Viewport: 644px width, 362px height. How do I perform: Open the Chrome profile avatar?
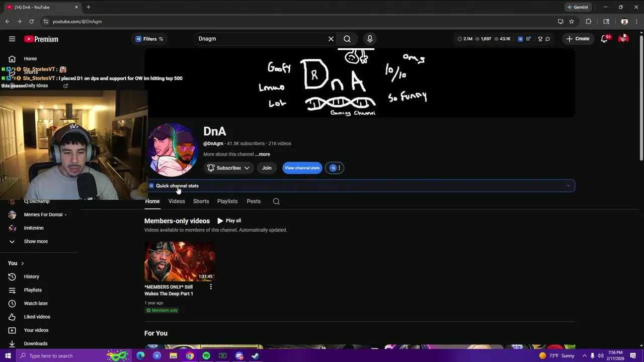(624, 22)
